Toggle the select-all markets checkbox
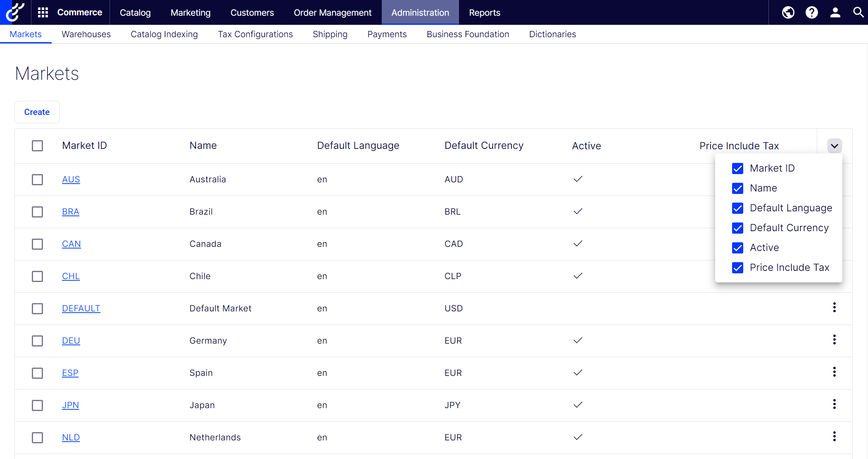Screen dimensions: 868x459 38,146
